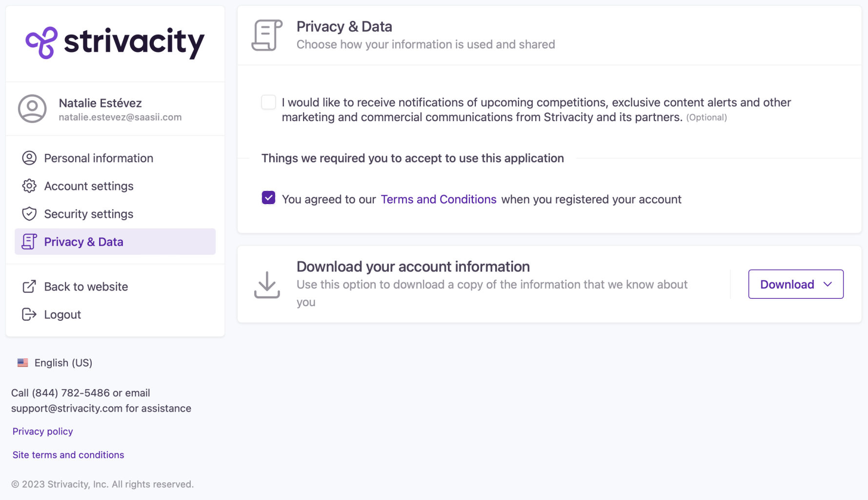The image size is (868, 500).
Task: Click the Personal information person icon
Action: coord(29,158)
